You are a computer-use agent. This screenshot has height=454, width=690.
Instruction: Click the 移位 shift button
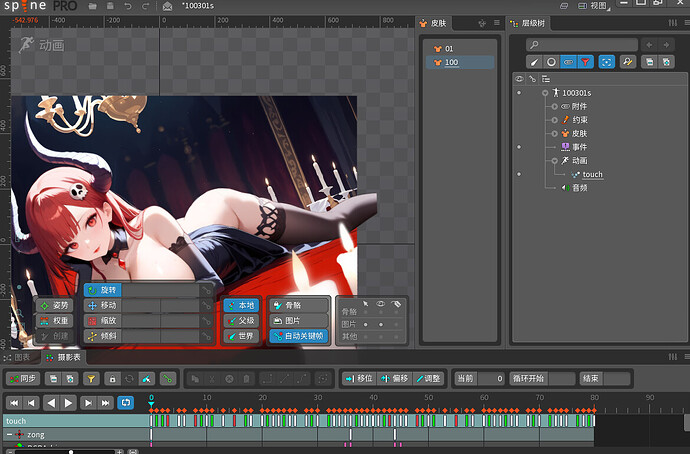point(359,379)
